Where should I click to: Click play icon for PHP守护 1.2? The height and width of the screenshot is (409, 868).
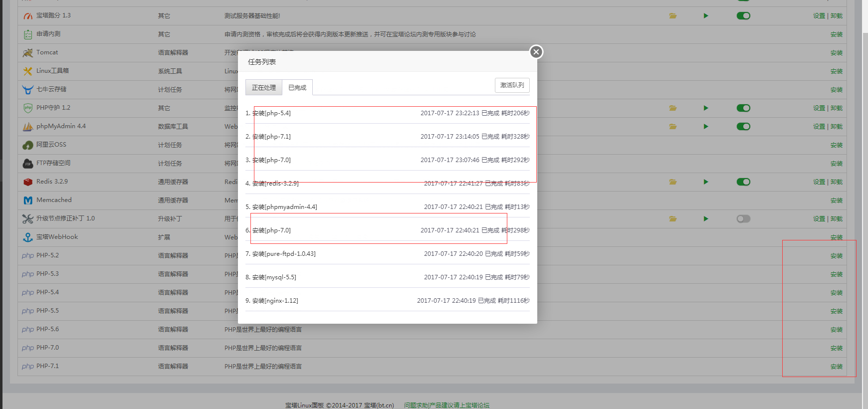point(706,108)
